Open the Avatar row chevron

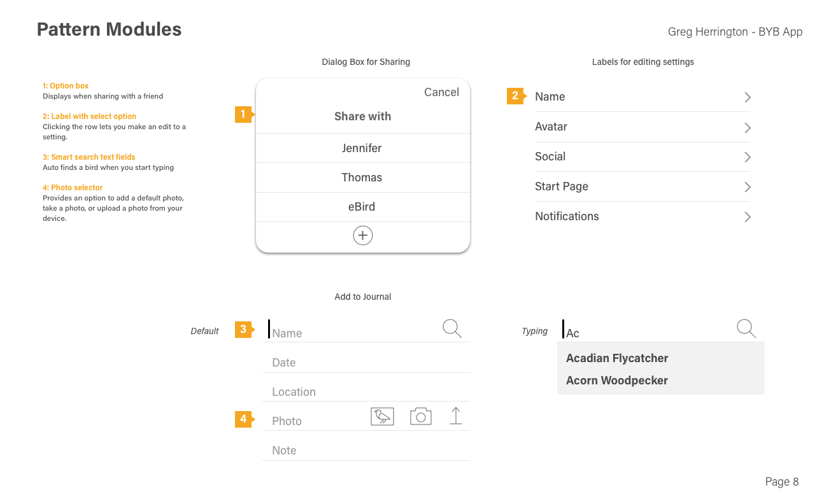click(x=748, y=127)
